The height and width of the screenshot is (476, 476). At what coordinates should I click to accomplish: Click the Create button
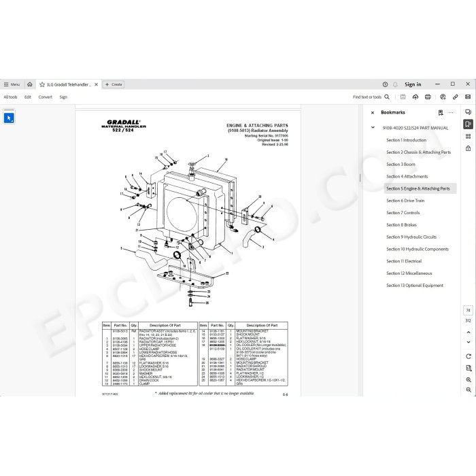coord(114,84)
